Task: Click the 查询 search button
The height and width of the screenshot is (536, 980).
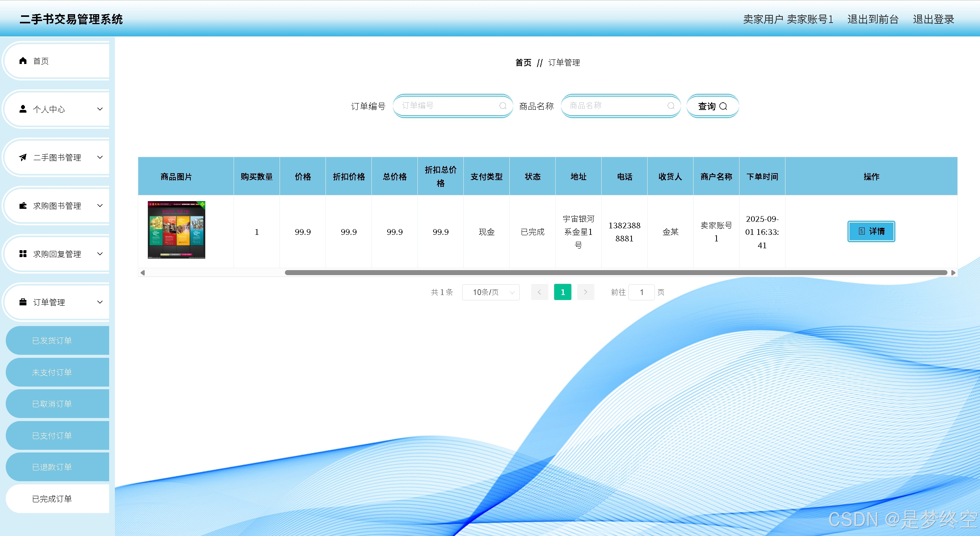Action: coord(713,106)
